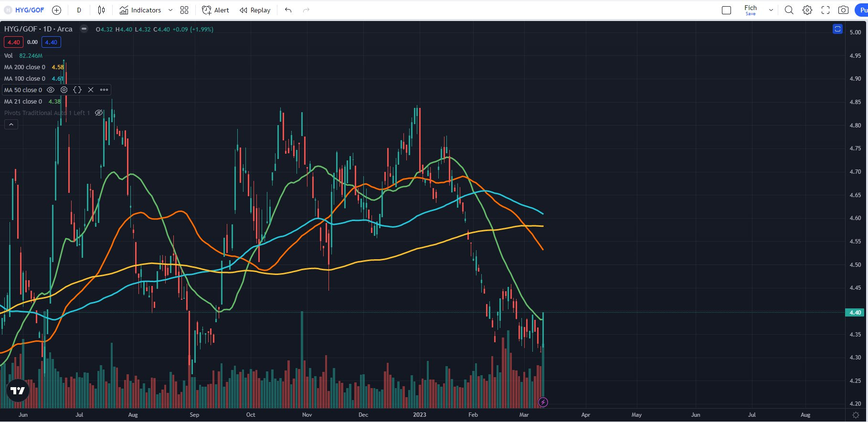
Task: Open the HYG/GOF symbol search
Action: [24, 10]
